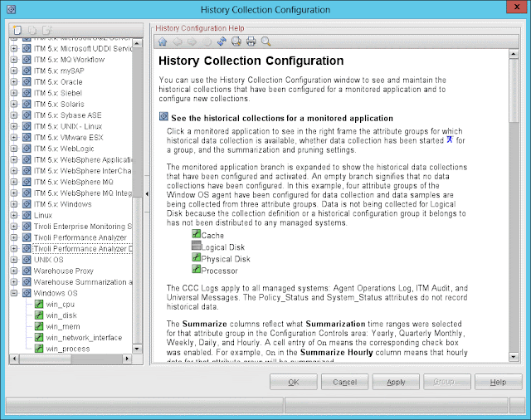Image resolution: width=531 pixels, height=420 pixels.
Task: Click the Warehouse Proxy application icon
Action: (x=27, y=271)
